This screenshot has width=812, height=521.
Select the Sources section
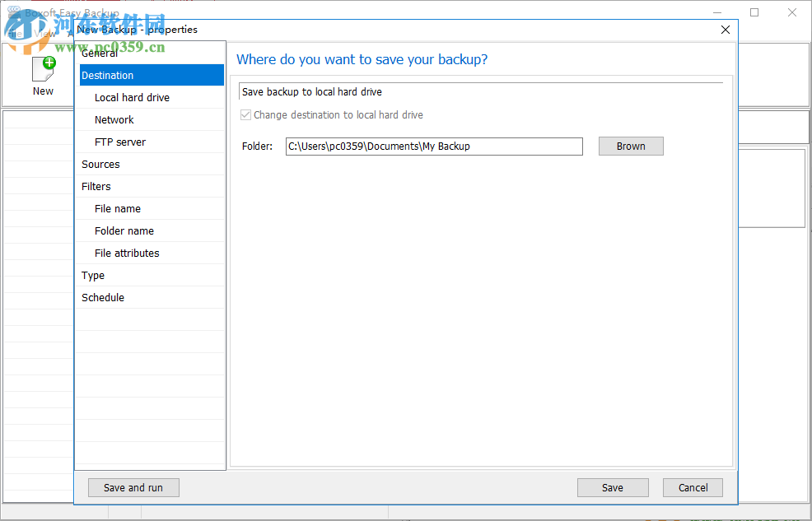point(99,164)
